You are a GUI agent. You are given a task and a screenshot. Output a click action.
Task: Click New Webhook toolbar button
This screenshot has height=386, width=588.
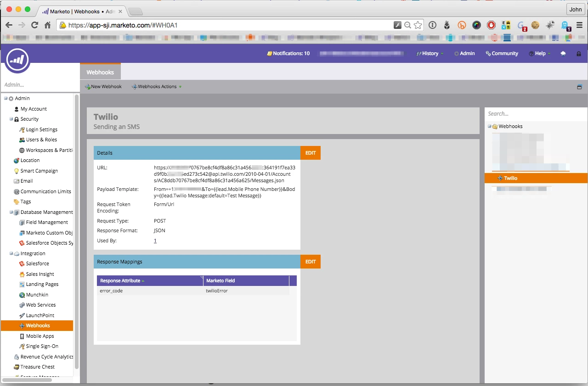click(103, 86)
